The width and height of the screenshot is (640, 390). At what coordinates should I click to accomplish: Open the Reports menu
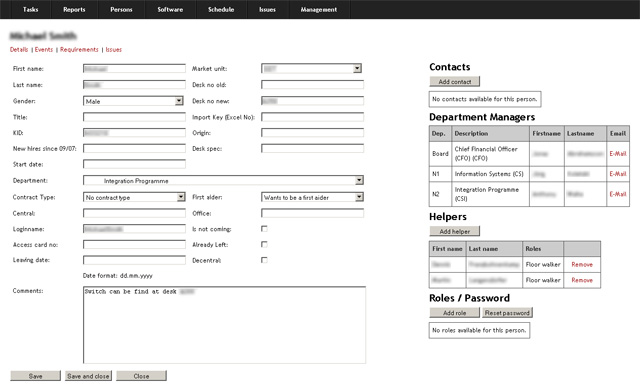point(74,9)
